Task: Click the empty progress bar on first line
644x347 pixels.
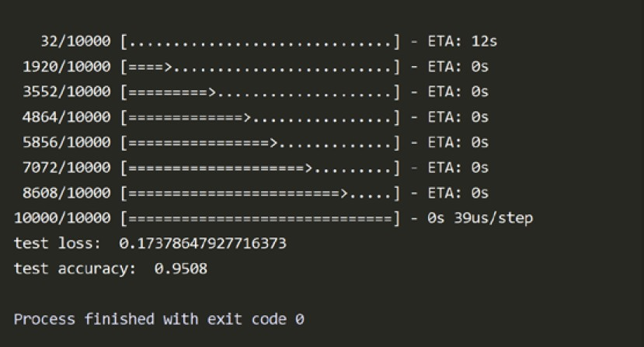Action: 260,41
